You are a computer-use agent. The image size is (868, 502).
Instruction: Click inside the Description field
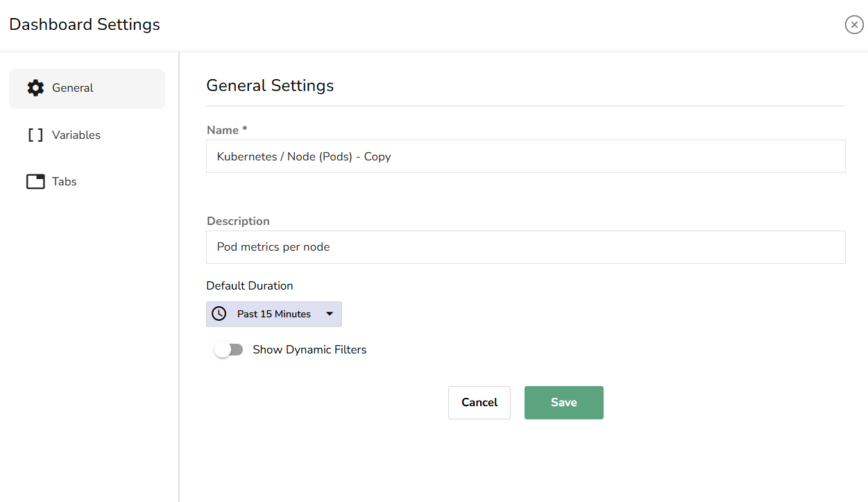point(525,246)
